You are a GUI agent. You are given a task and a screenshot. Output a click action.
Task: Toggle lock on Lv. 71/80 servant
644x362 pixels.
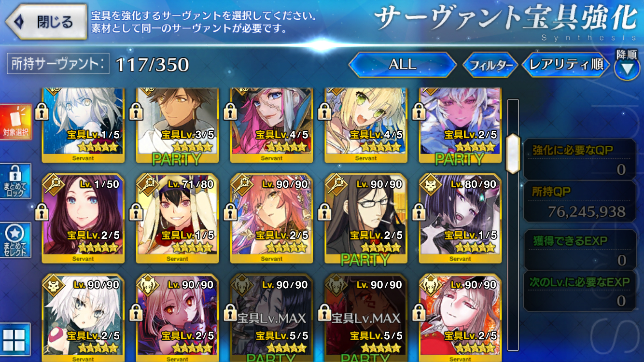[136, 211]
